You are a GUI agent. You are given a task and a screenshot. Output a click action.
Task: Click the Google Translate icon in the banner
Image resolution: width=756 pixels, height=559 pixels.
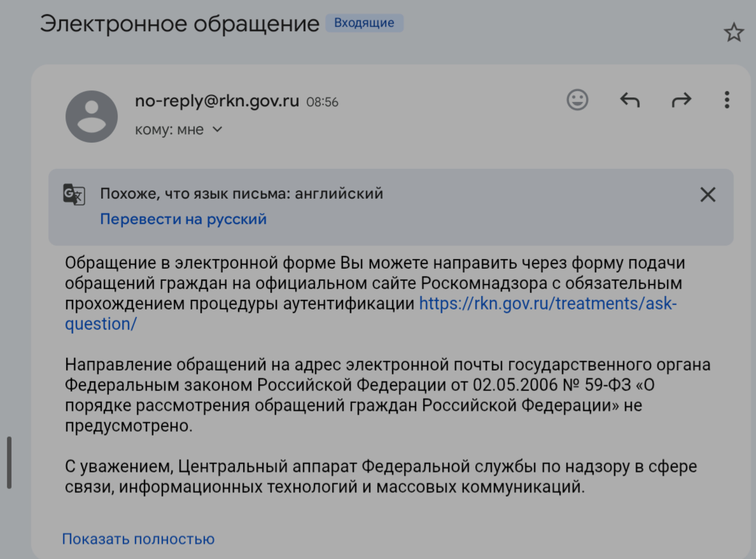[x=74, y=194]
